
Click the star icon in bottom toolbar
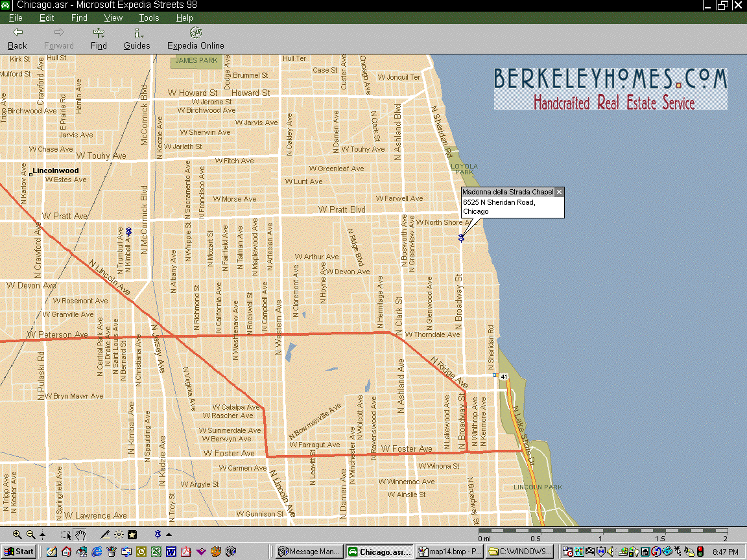pos(132,535)
